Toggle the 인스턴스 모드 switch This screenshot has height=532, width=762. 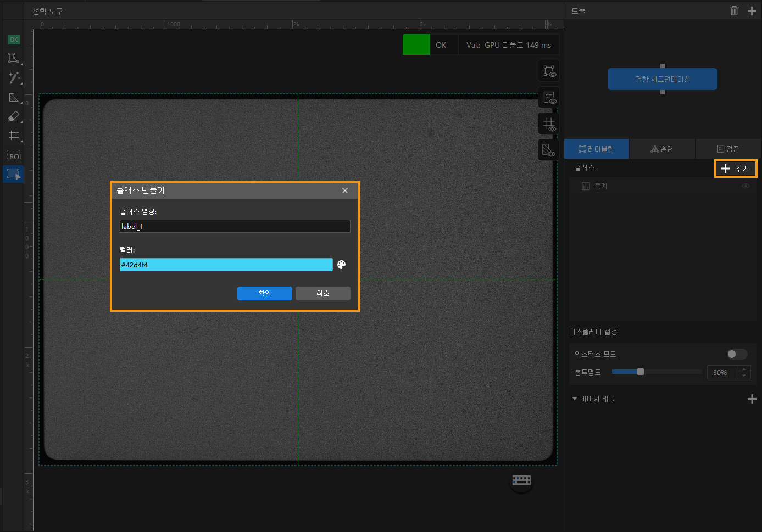click(x=737, y=354)
